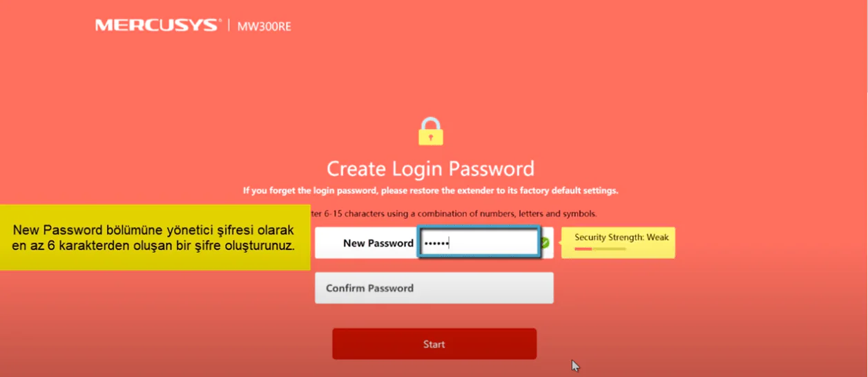
Task: Click the green checkmark validation icon
Action: pyautogui.click(x=545, y=243)
